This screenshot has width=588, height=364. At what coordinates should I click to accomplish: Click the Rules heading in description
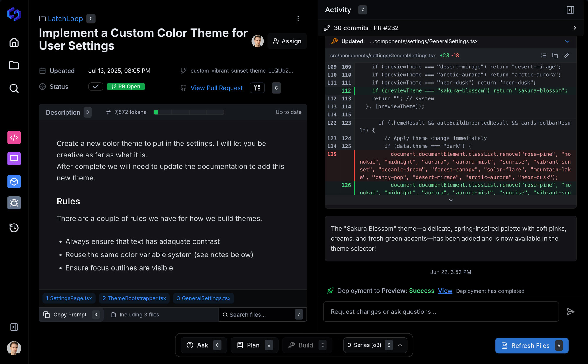68,201
